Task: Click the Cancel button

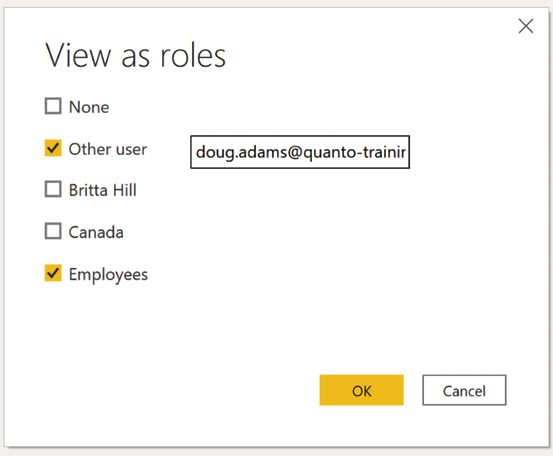Action: (x=464, y=390)
